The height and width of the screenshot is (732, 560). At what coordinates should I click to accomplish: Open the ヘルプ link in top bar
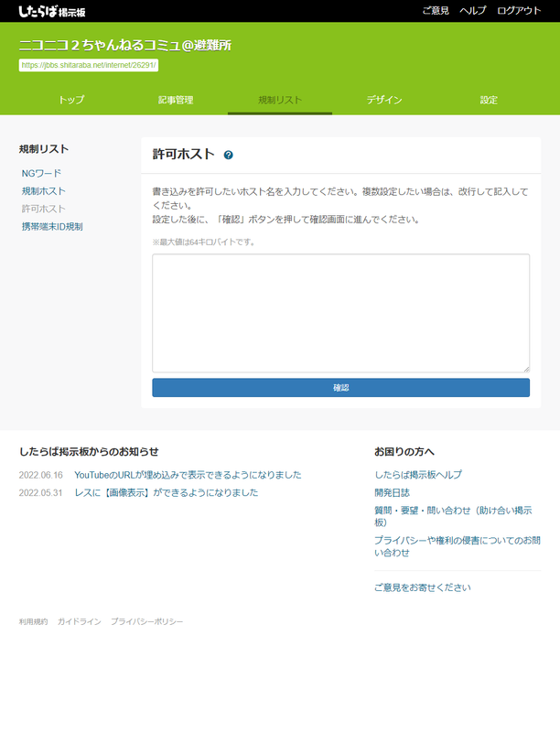point(473,11)
